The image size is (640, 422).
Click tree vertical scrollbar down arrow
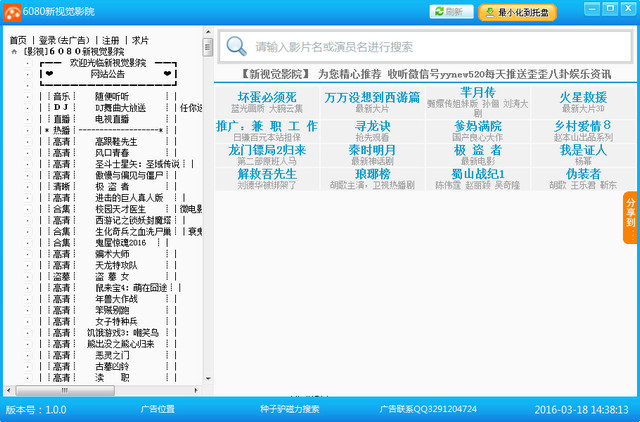pos(208,379)
